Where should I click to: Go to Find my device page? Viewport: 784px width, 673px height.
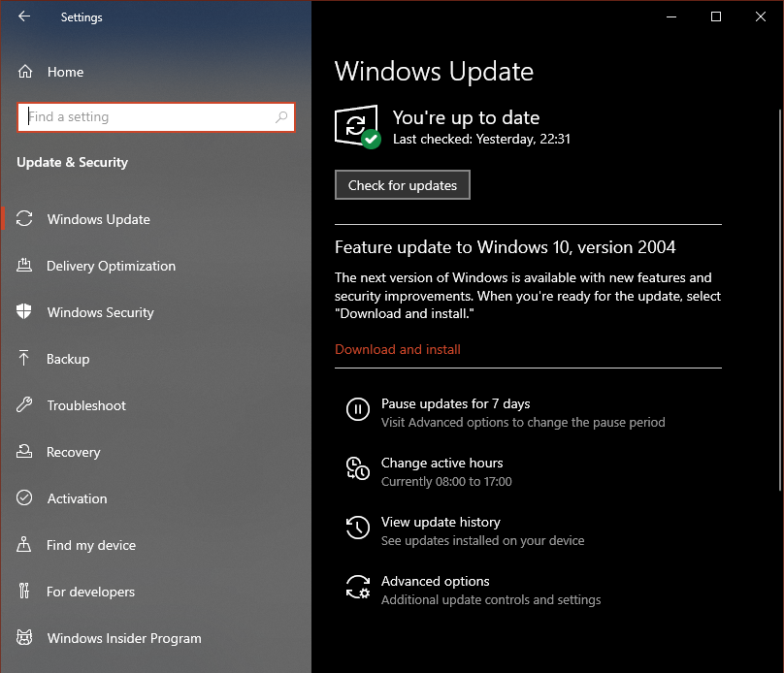pyautogui.click(x=91, y=545)
